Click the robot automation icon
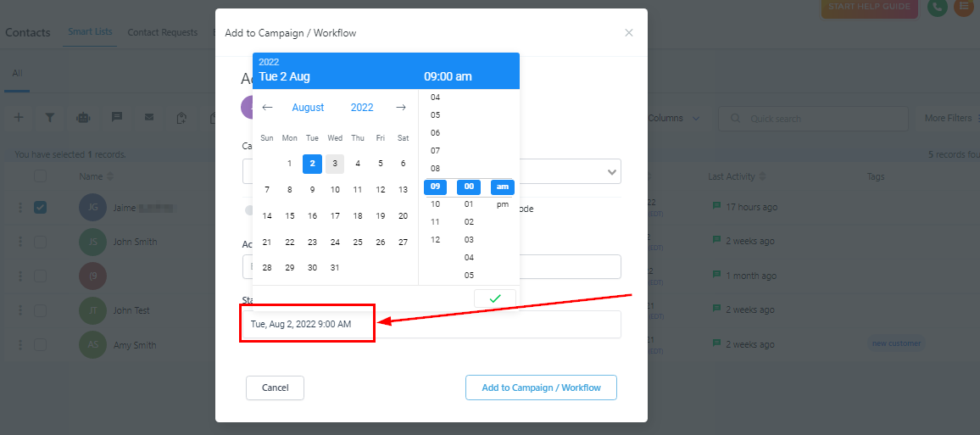 pos(83,118)
